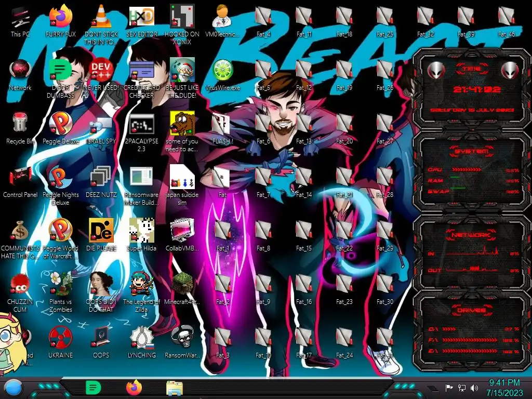Launch Firefox from the taskbar
This screenshot has width=532, height=399.
[x=134, y=388]
